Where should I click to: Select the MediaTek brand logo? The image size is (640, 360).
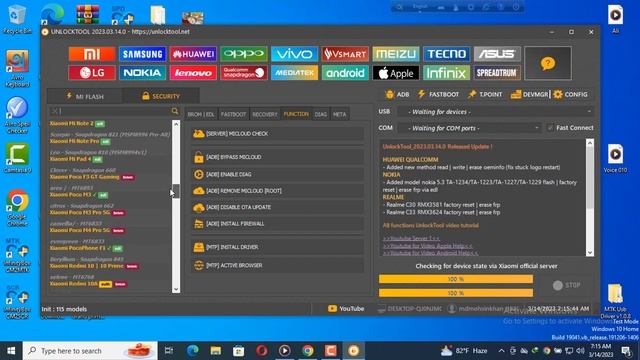click(294, 73)
